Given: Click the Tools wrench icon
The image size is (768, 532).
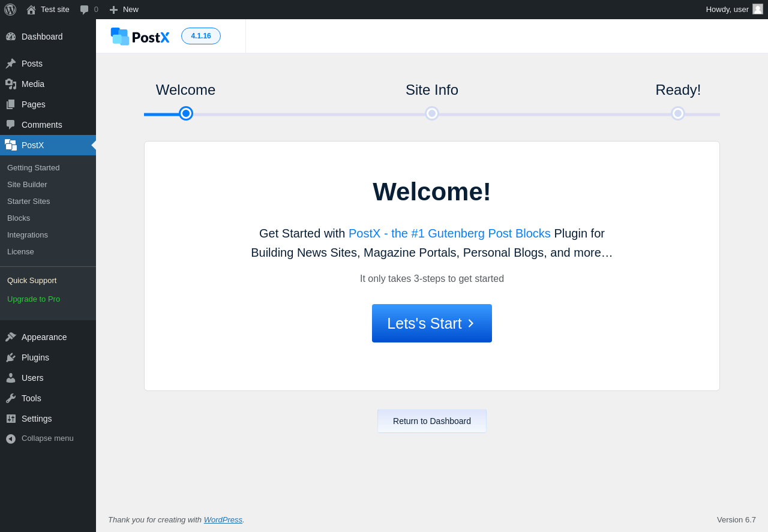Looking at the screenshot, I should (11, 398).
